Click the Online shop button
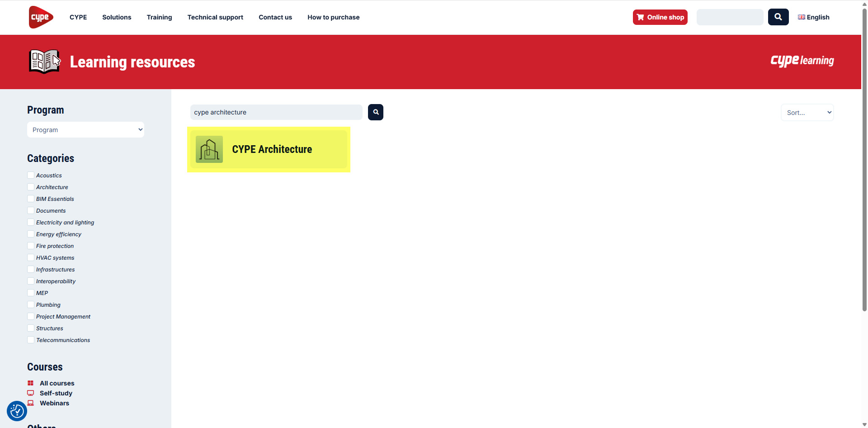The height and width of the screenshot is (428, 868). [660, 17]
